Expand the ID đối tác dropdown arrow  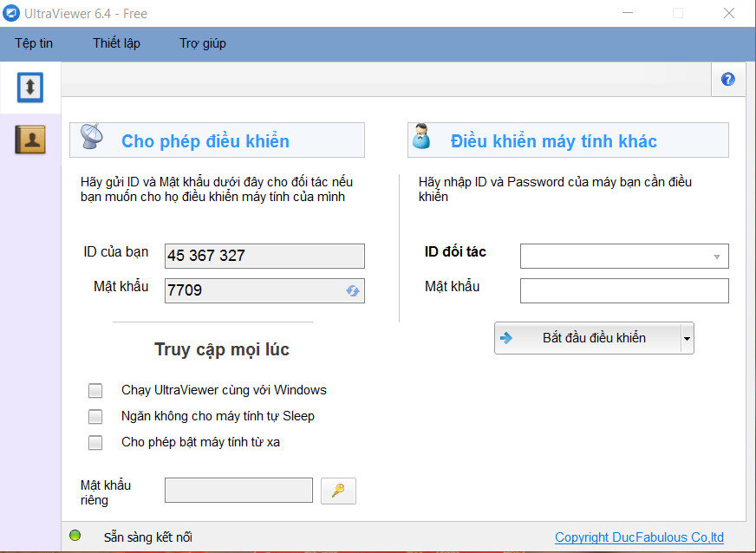tap(716, 257)
